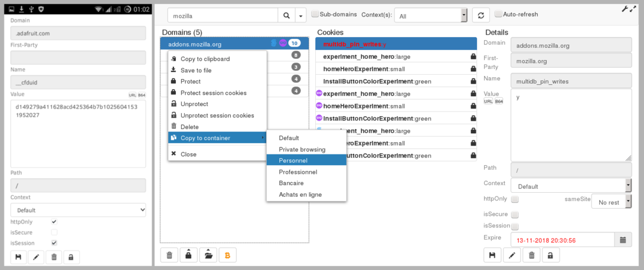The image size is (644, 270).
Task: Open the search options arrow next to magnifier
Action: [x=300, y=15]
